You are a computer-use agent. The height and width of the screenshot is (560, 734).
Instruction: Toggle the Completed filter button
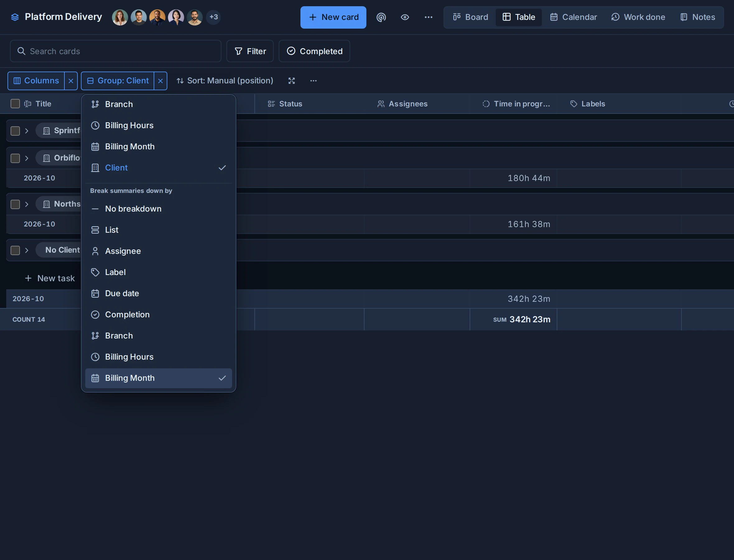pyautogui.click(x=314, y=51)
